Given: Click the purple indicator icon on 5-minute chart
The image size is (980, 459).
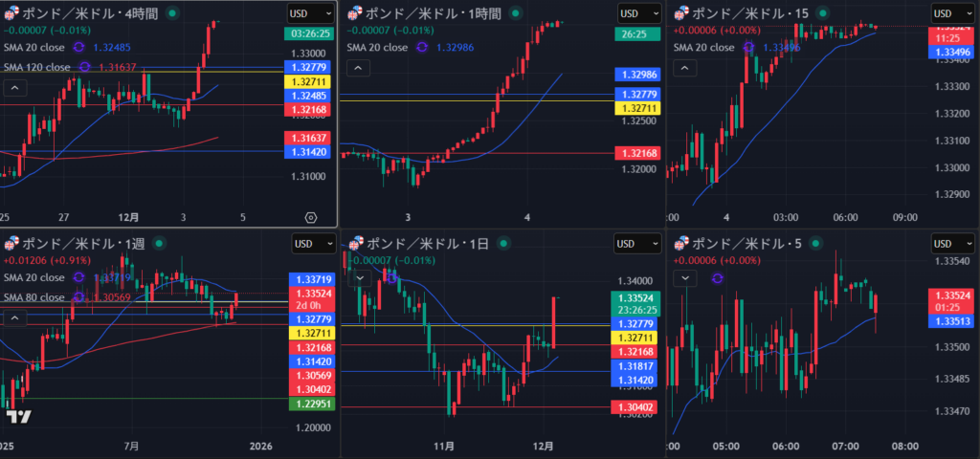Looking at the screenshot, I should click(x=717, y=277).
